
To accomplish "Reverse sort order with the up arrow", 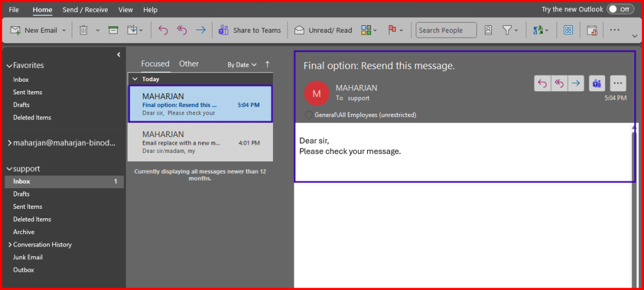I will [x=267, y=64].
